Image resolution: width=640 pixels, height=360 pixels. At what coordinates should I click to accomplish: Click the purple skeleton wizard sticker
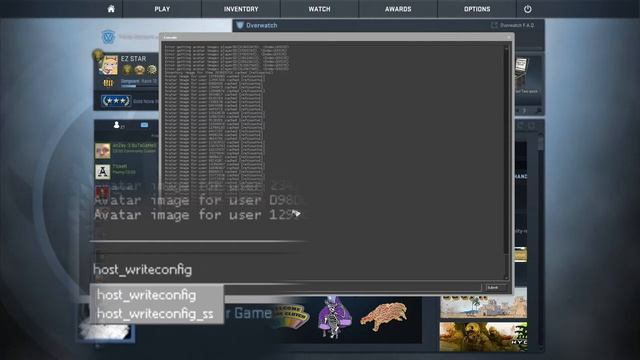pyautogui.click(x=335, y=317)
